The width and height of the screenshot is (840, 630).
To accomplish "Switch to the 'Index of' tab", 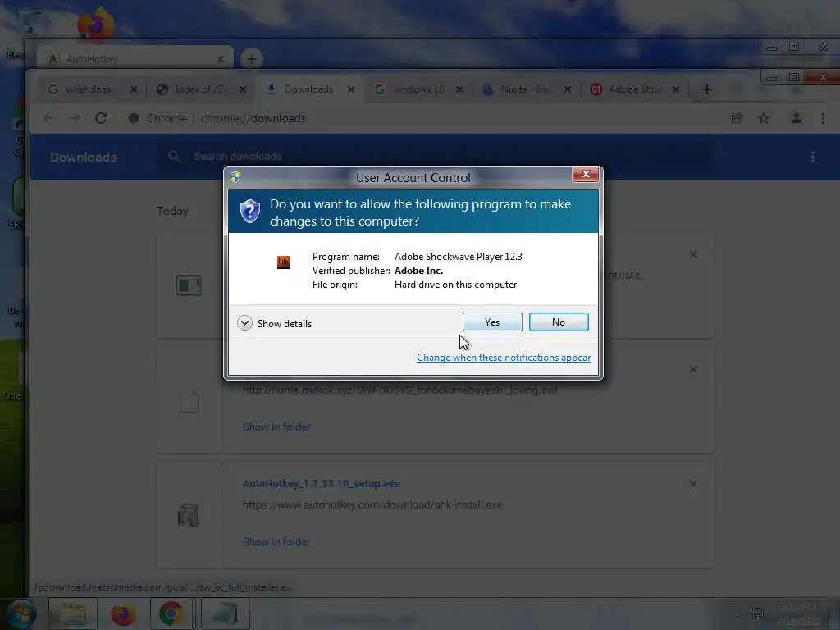I will point(201,89).
